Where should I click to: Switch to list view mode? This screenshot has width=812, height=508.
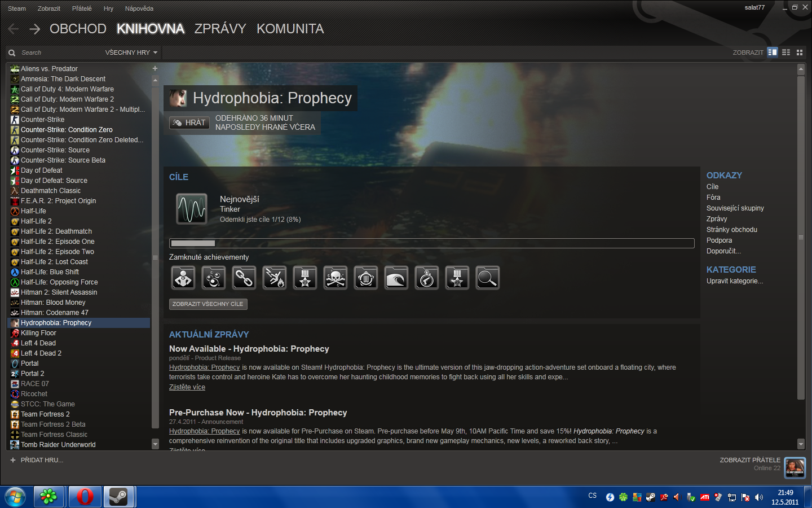pos(786,52)
